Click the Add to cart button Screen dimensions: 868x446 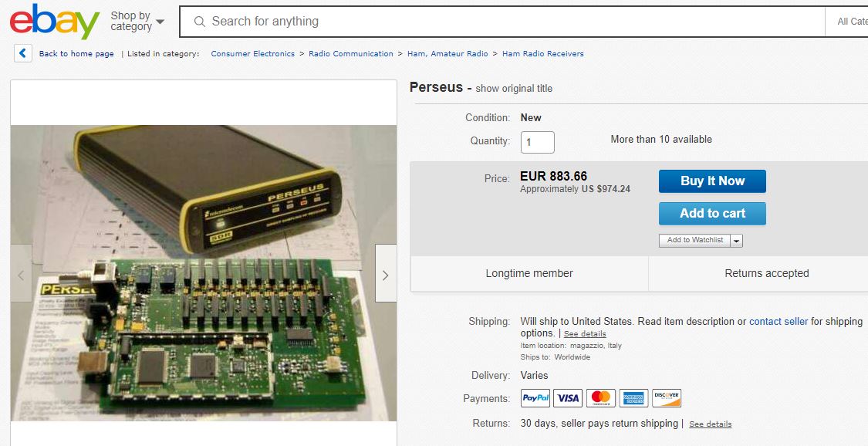tap(711, 213)
